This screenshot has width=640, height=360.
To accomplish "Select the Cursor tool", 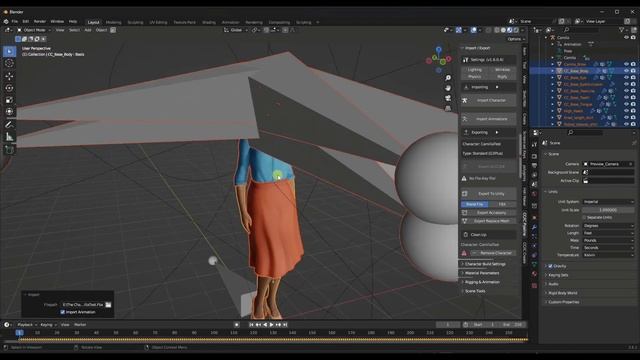I will click(9, 63).
